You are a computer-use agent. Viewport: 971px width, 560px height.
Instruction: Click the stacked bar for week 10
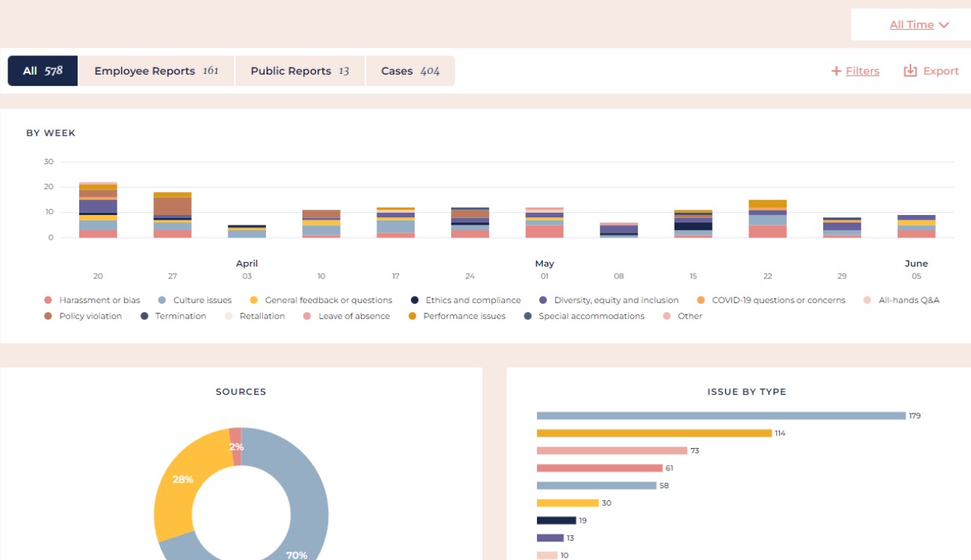point(321,224)
